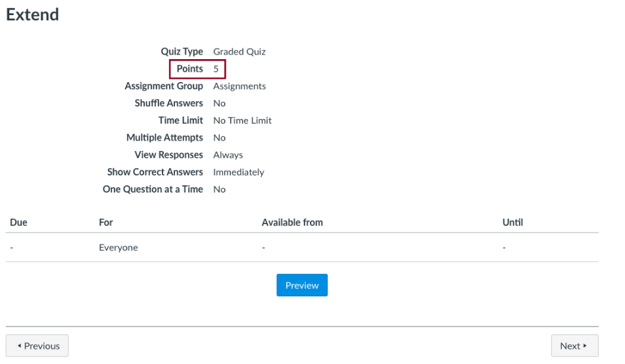Click the For column header
Image resolution: width=625 pixels, height=364 pixels.
106,222
